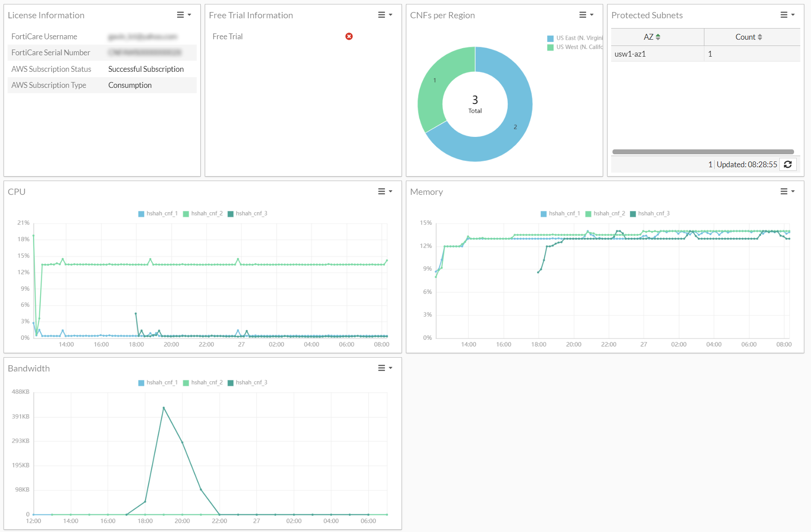Click Successful Subscription status text
Image resolution: width=811 pixels, height=532 pixels.
click(146, 69)
